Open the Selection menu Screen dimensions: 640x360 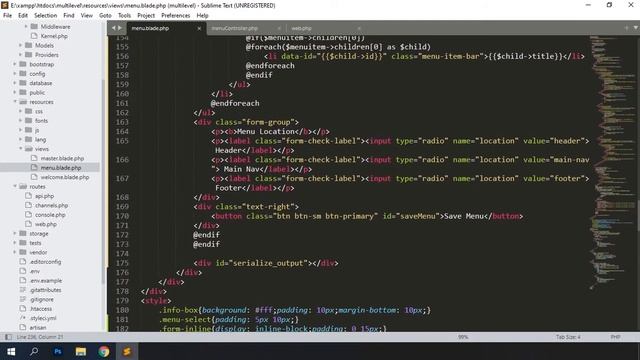(45, 16)
